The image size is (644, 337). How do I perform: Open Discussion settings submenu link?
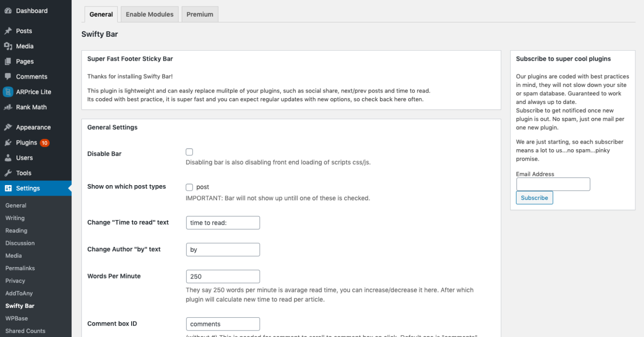[x=20, y=243]
